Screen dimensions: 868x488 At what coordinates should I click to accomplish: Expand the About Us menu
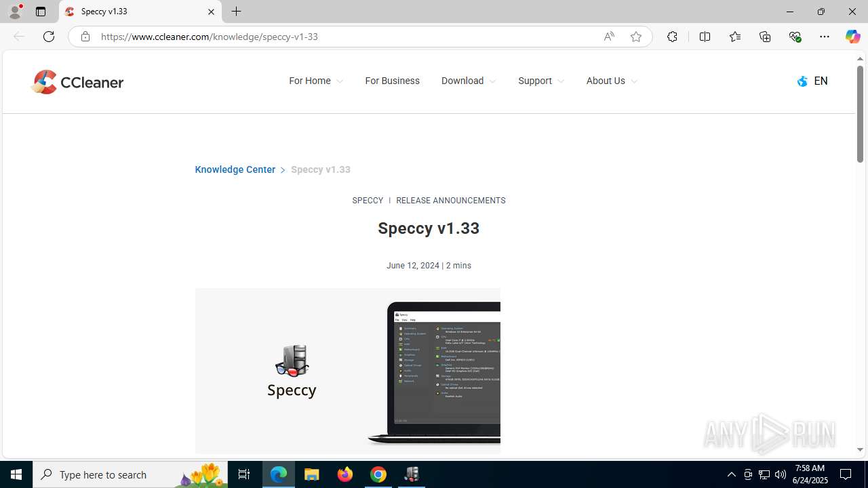coord(612,81)
